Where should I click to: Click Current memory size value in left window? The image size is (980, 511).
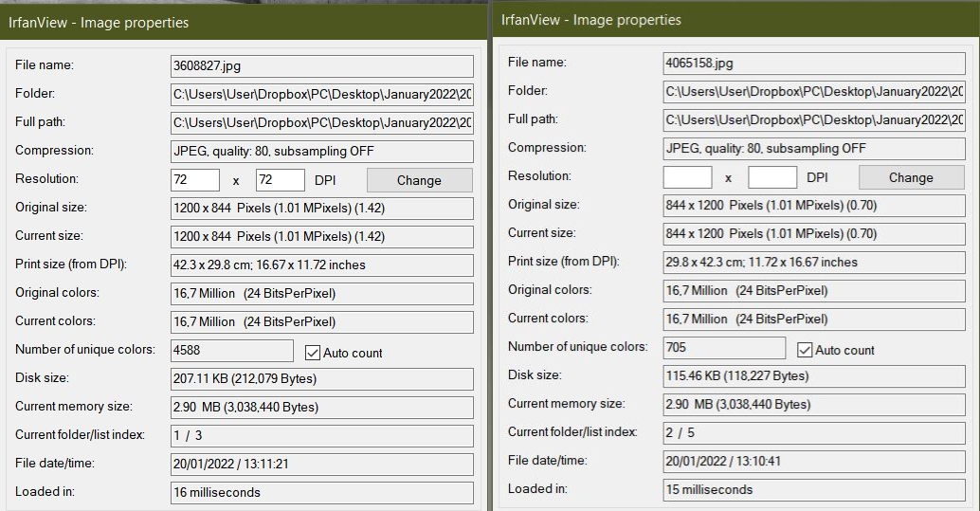point(322,408)
